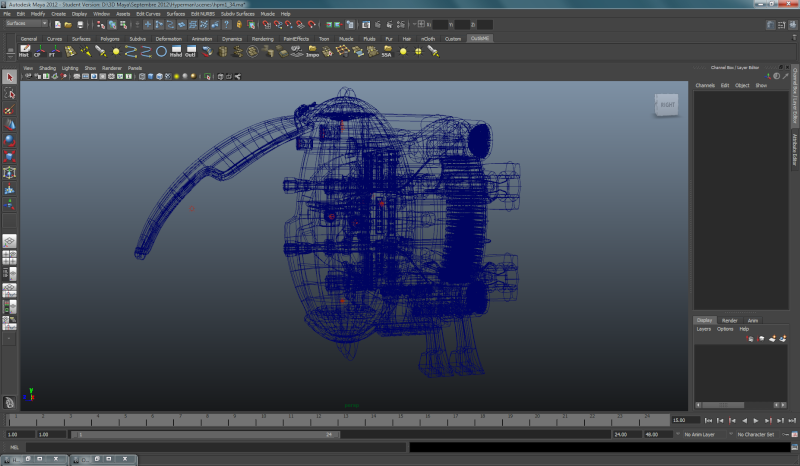Open the Edit NURBS menu
This screenshot has width=800, height=466.
[x=203, y=14]
